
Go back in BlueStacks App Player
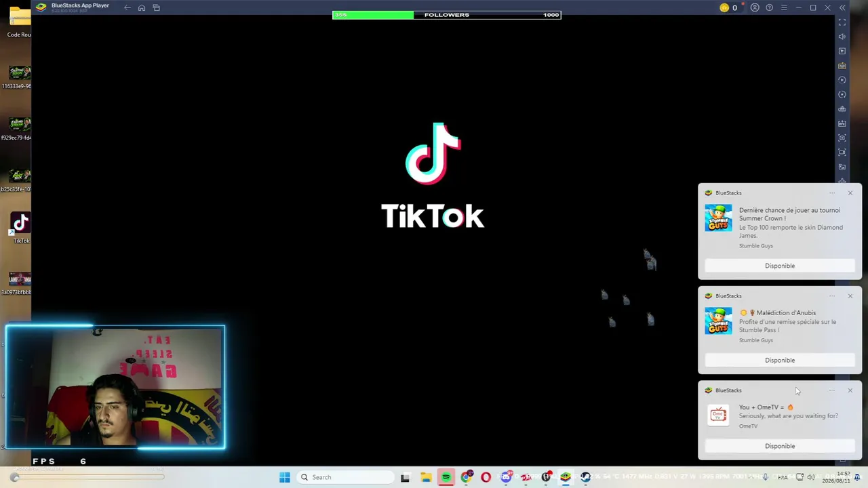tap(127, 7)
